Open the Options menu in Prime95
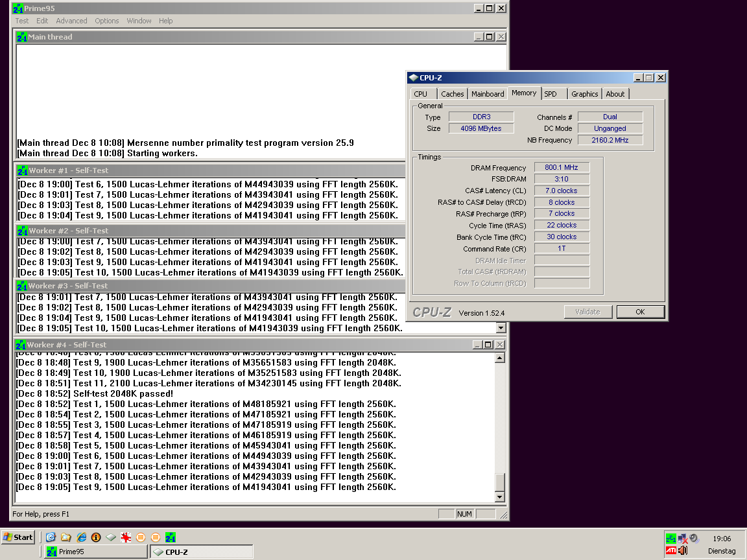Screen dimensions: 747x560 point(107,21)
